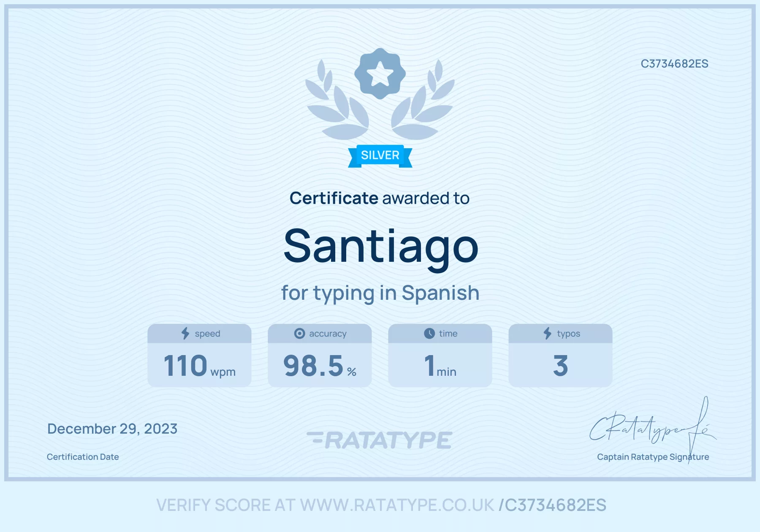The image size is (760, 532).
Task: Click the 'typos' label
Action: tap(568, 334)
